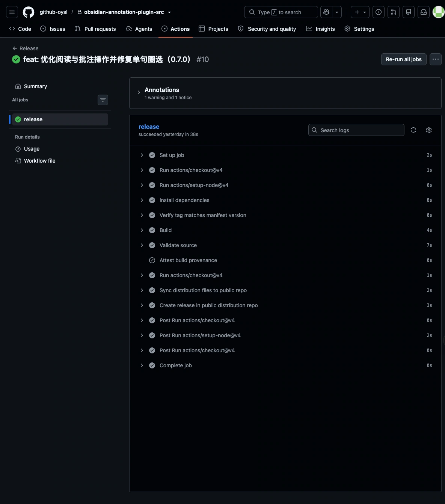Click the '1 warning and 1 notice' text
Image resolution: width=445 pixels, height=504 pixels.
168,98
